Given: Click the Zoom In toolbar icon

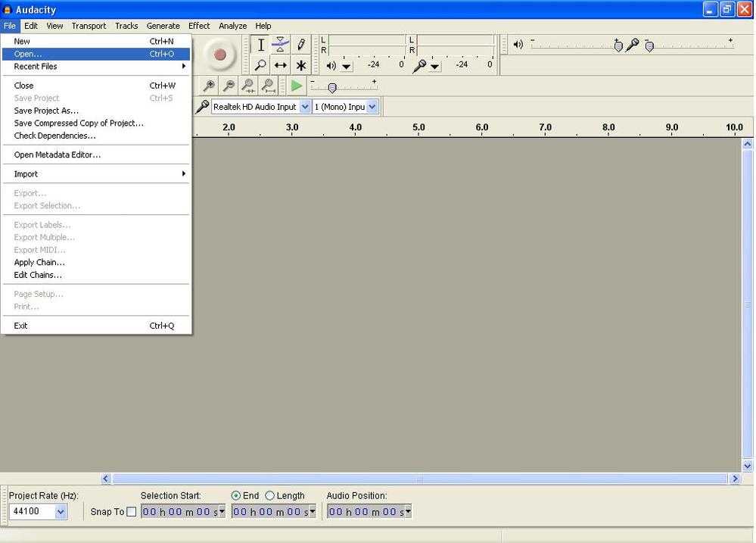Looking at the screenshot, I should point(209,86).
